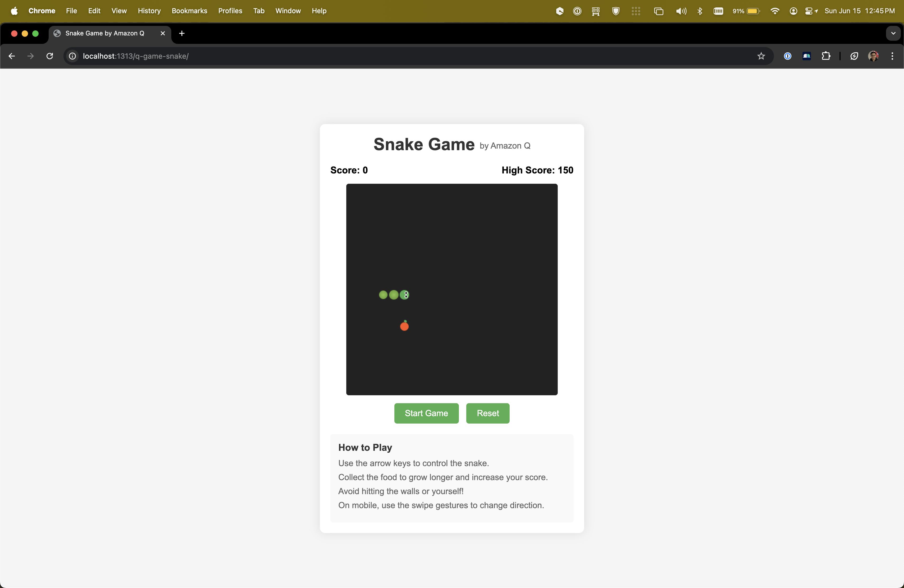Open the Wi-Fi status menu
Viewport: 904px width, 588px height.
775,11
